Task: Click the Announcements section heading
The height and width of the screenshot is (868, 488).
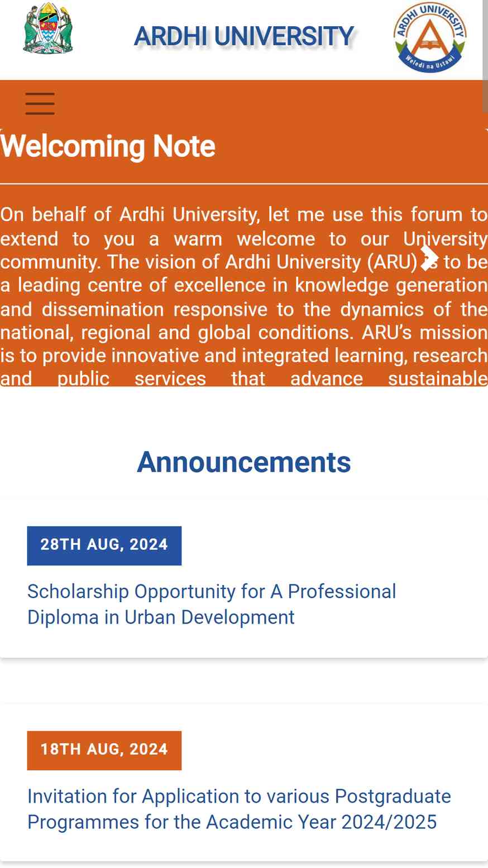Action: click(x=244, y=462)
